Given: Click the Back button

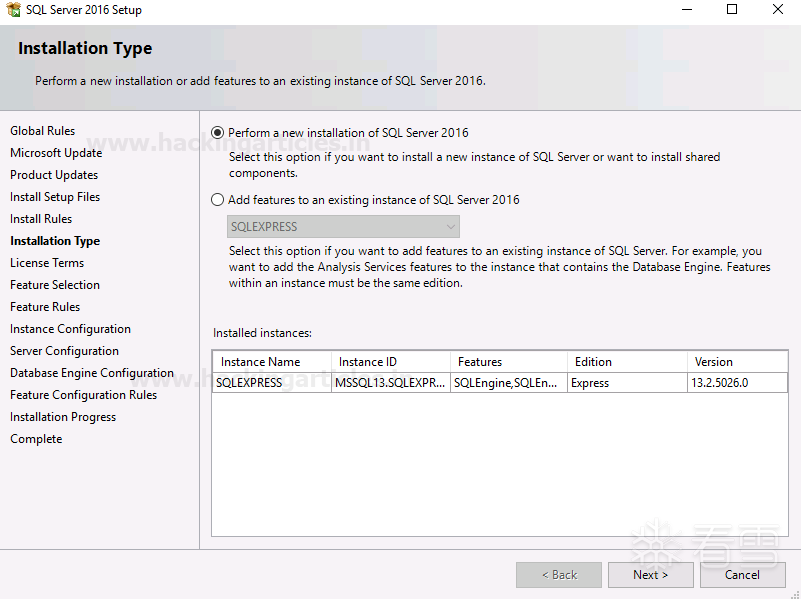Looking at the screenshot, I should click(559, 575).
